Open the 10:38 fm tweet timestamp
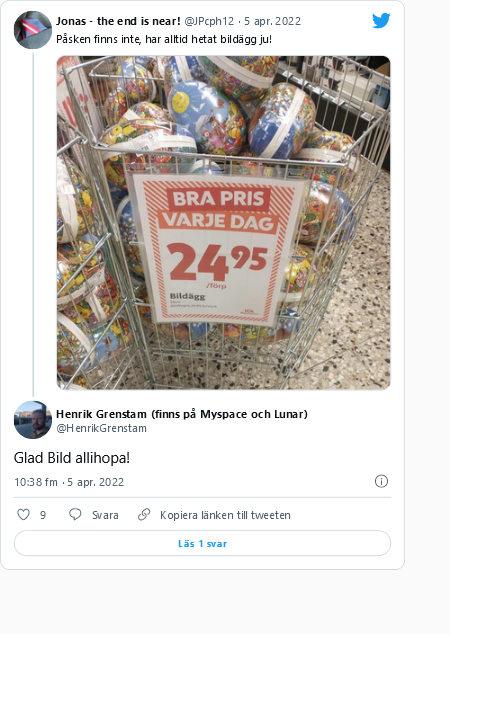 click(36, 482)
